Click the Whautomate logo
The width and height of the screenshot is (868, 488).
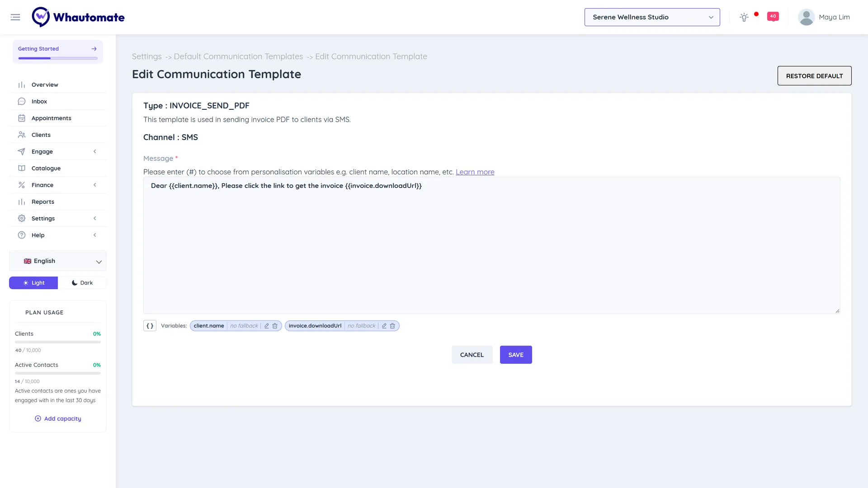point(78,17)
